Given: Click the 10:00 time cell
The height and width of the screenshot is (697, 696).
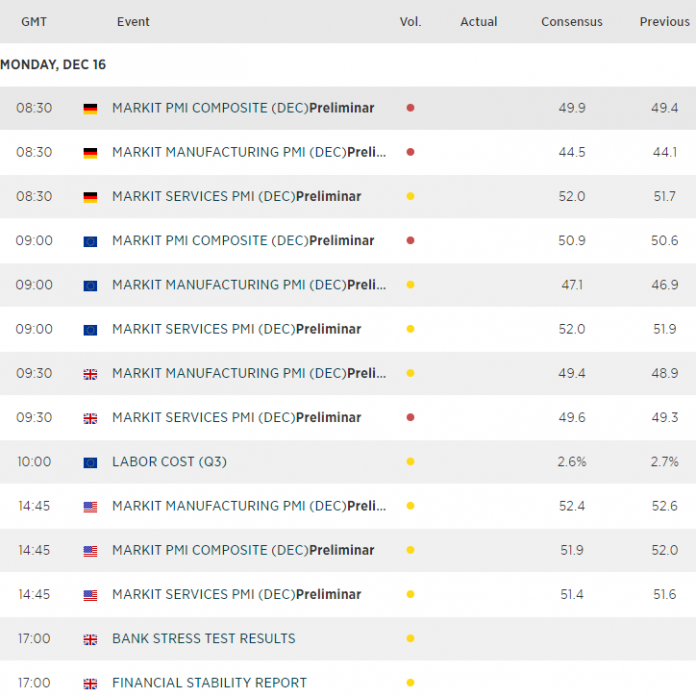Looking at the screenshot, I should [34, 461].
